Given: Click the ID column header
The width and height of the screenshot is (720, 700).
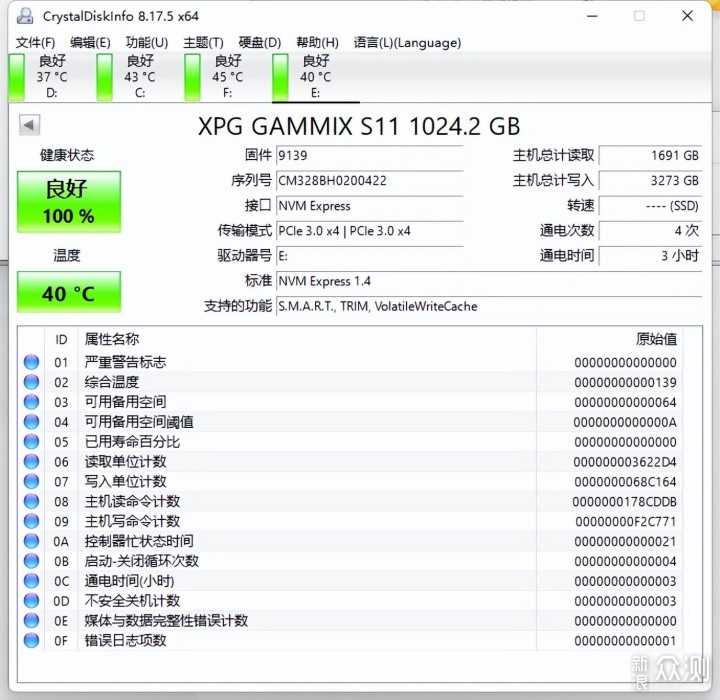Looking at the screenshot, I should (61, 339).
